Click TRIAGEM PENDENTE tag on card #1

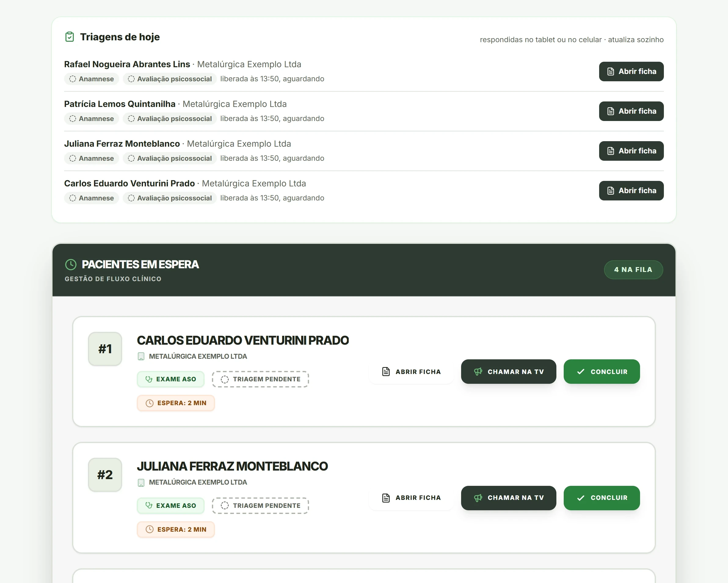pyautogui.click(x=260, y=379)
